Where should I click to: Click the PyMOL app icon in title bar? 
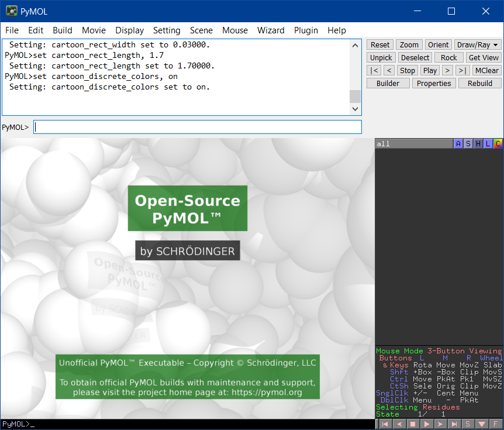point(12,11)
